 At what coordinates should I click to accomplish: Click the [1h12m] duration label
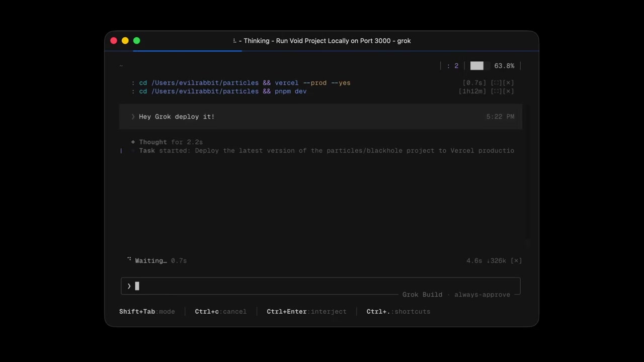click(473, 92)
